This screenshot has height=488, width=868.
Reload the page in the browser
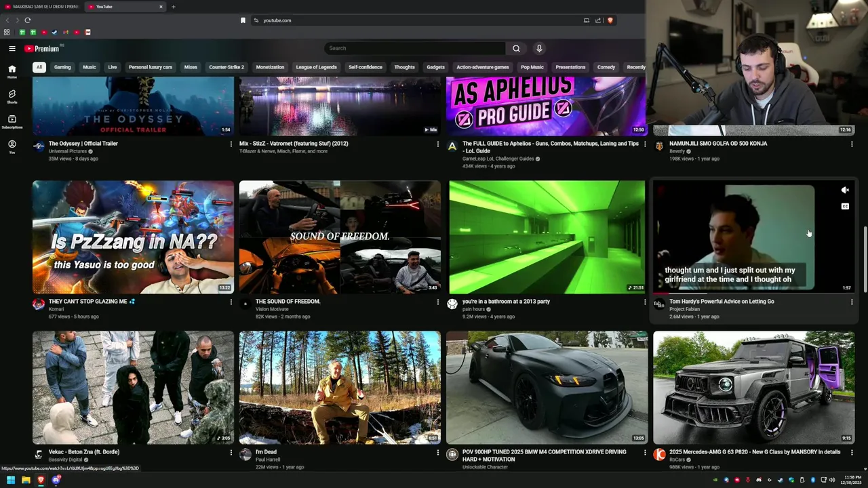(27, 20)
